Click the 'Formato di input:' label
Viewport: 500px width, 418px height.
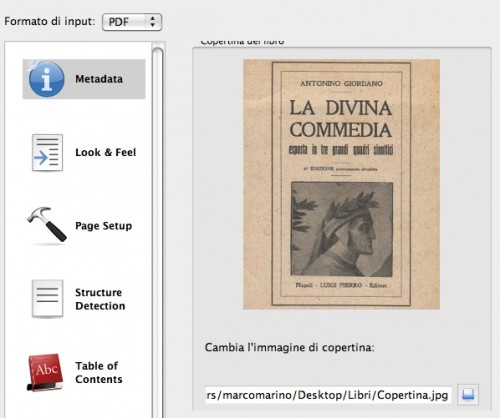pyautogui.click(x=50, y=21)
